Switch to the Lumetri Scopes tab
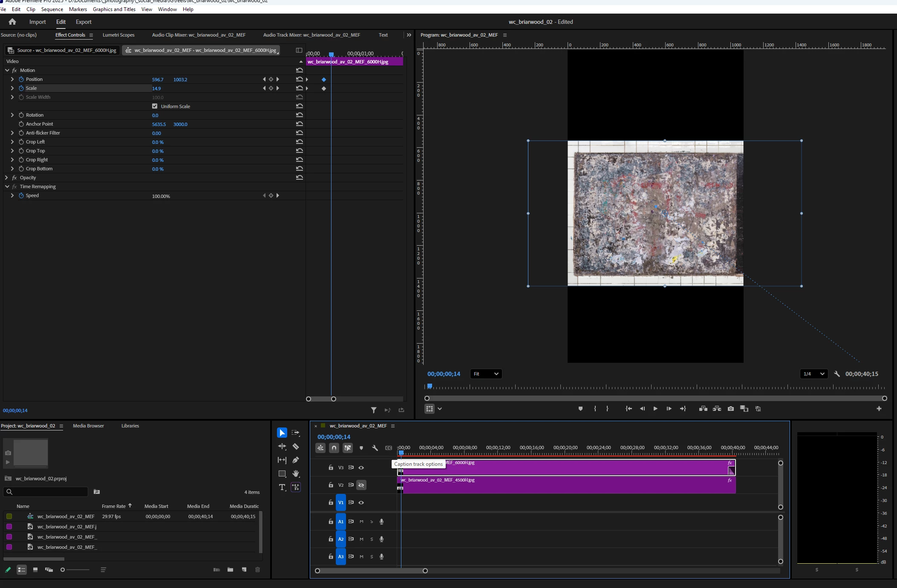 [118, 35]
